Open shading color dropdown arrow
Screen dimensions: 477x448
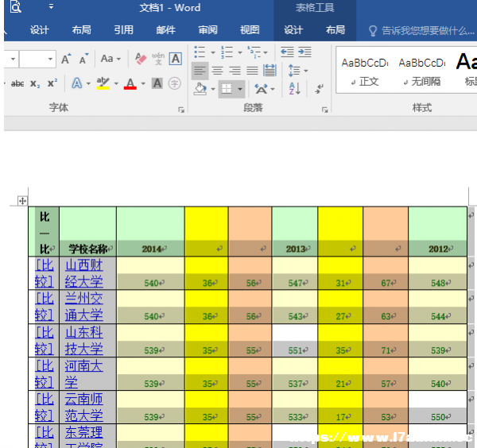pyautogui.click(x=213, y=89)
